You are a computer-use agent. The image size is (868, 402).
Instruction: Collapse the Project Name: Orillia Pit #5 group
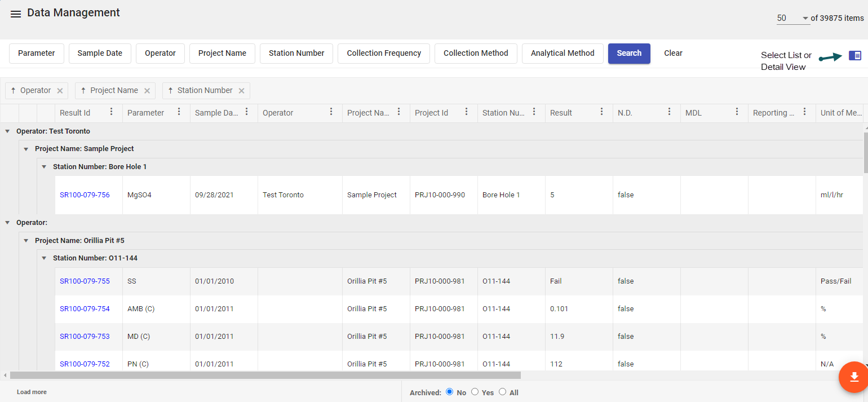[x=26, y=241]
